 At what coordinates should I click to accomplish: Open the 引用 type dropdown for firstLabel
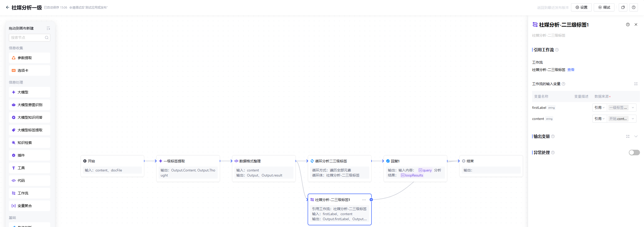(599, 108)
